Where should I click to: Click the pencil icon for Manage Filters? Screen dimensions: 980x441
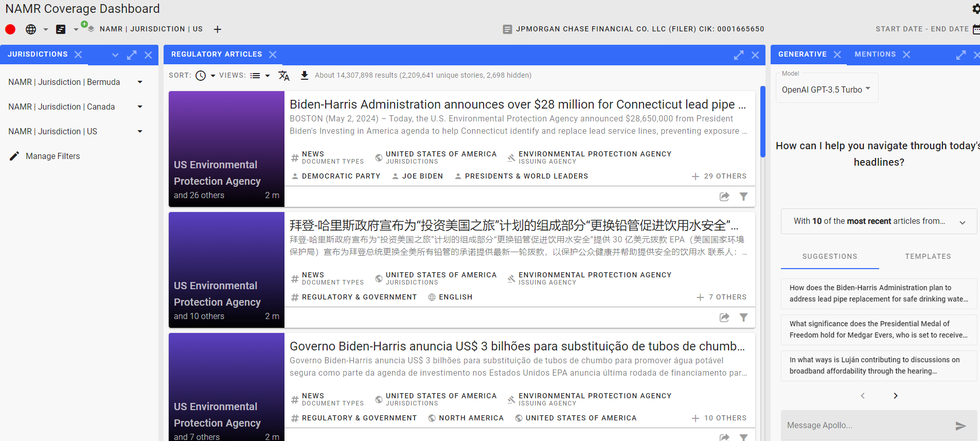[x=14, y=156]
